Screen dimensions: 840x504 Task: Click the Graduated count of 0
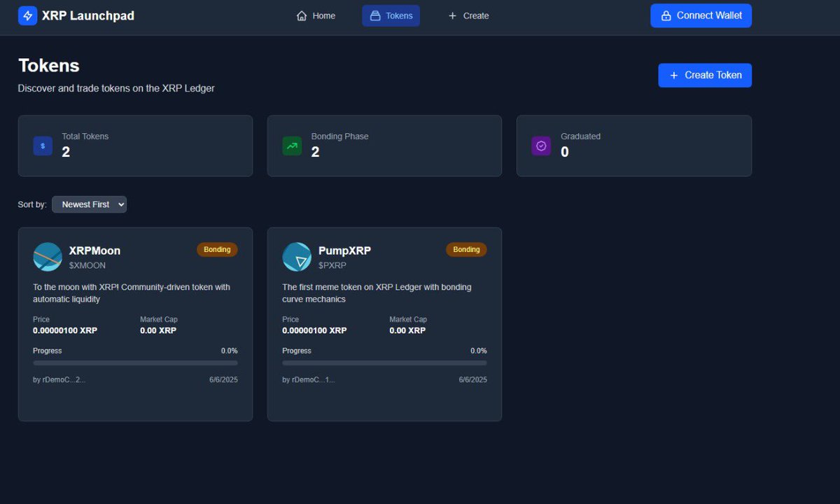(x=565, y=151)
